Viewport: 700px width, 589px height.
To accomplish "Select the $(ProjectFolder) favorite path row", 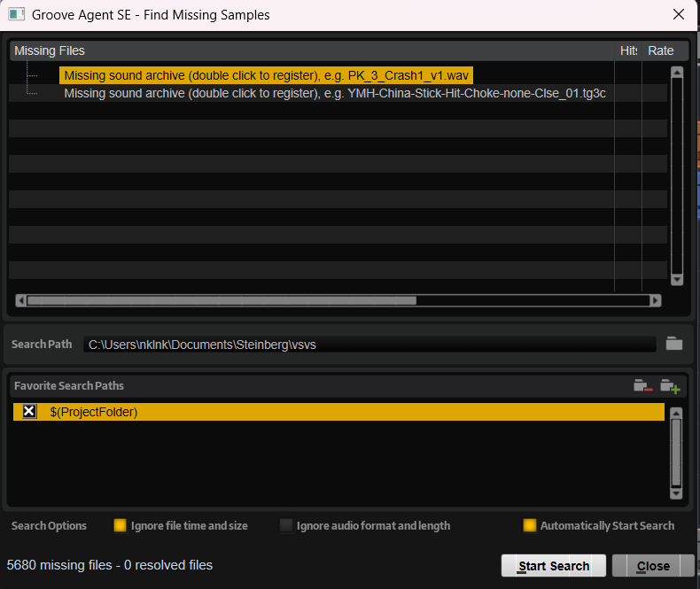I will [338, 411].
